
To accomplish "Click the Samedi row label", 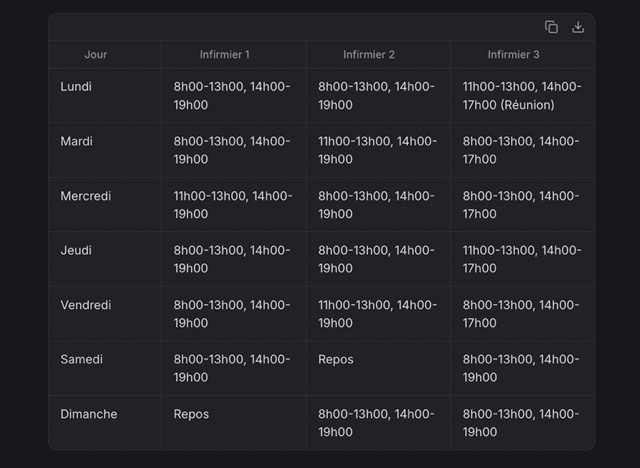I will [82, 359].
